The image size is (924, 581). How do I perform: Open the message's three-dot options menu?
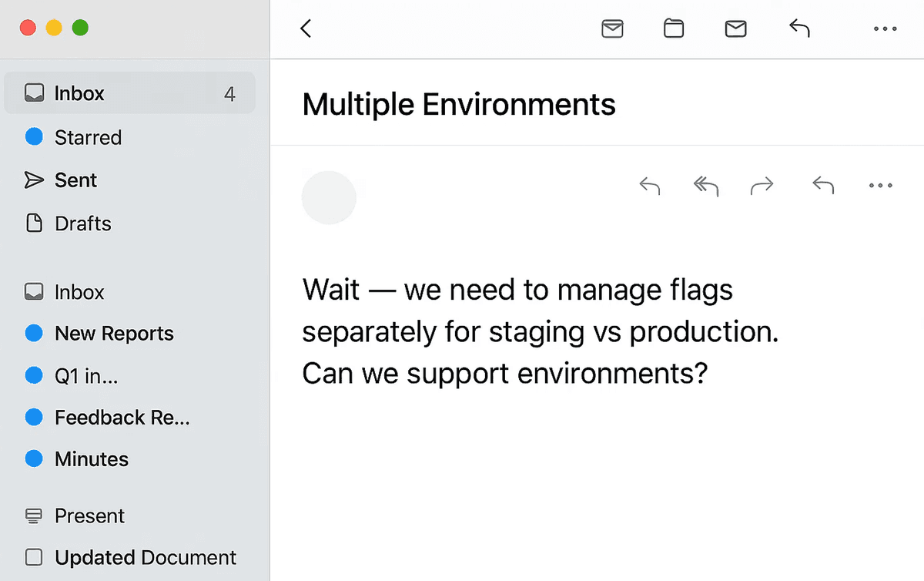[x=880, y=186]
